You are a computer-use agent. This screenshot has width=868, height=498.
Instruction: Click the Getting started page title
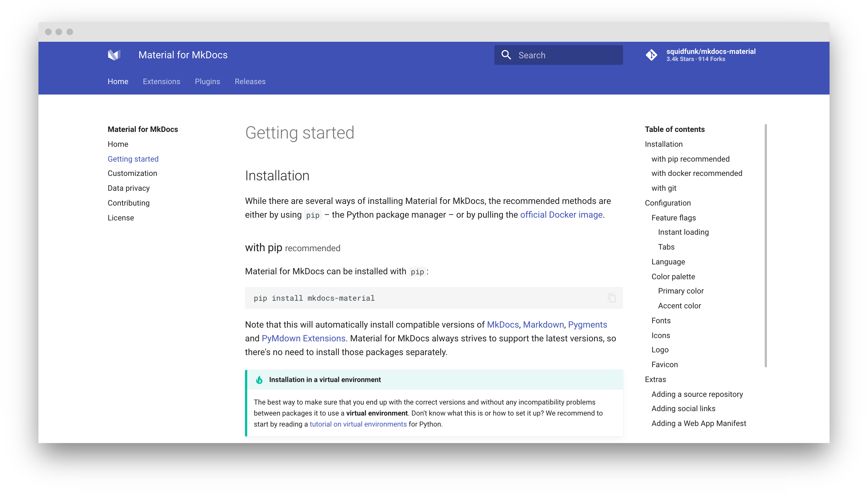click(x=299, y=133)
